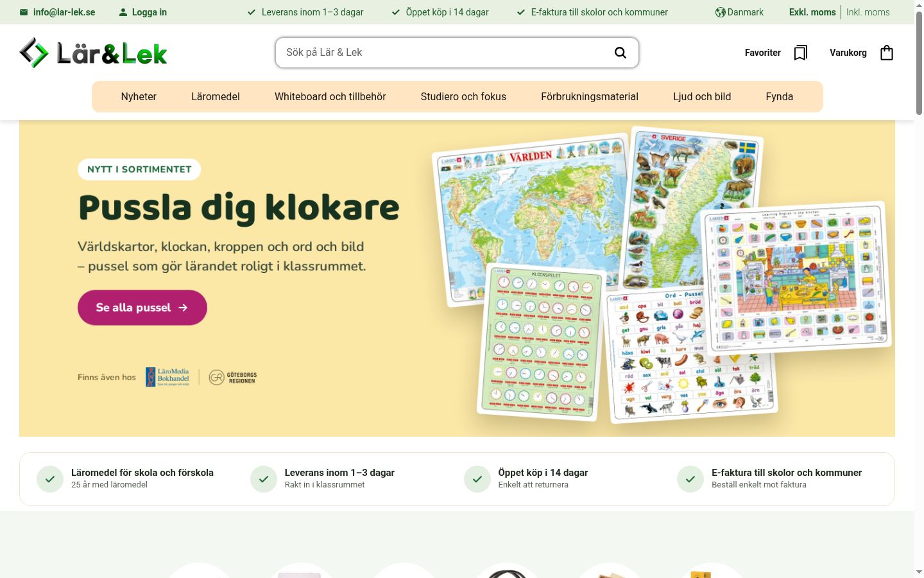Click top bar text Öppet köp i 14 dagar
The height and width of the screenshot is (578, 924).
[x=447, y=12]
